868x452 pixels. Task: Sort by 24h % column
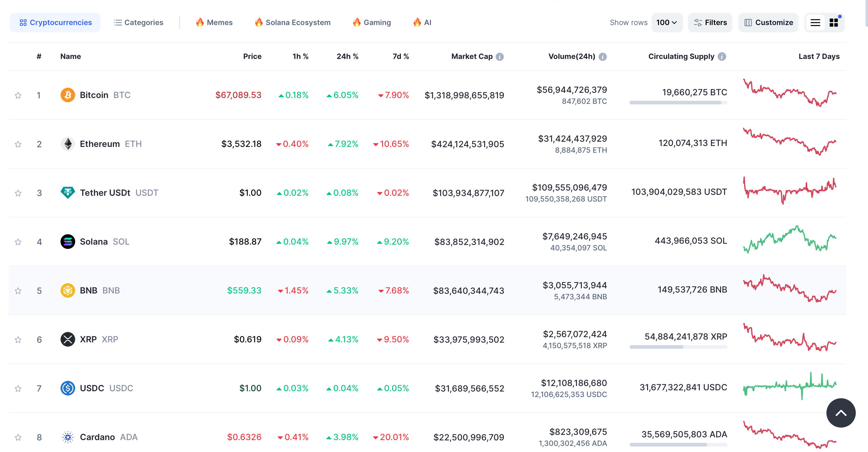tap(348, 56)
